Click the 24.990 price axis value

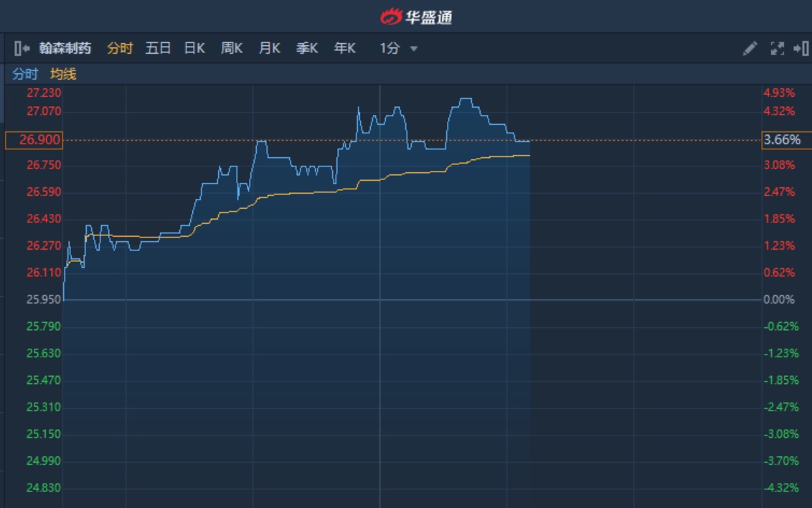(x=44, y=461)
